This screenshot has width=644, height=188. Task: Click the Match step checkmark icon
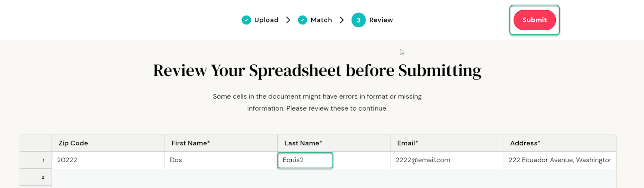302,20
